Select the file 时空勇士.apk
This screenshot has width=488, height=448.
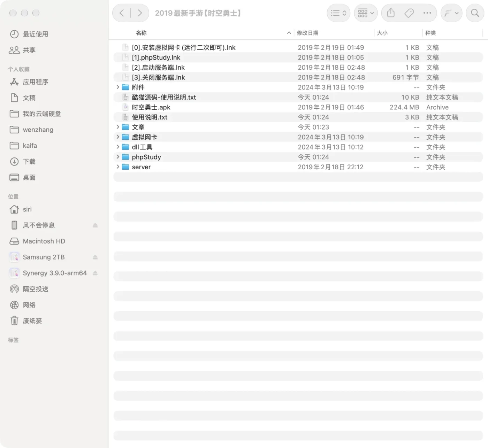pos(298,107)
